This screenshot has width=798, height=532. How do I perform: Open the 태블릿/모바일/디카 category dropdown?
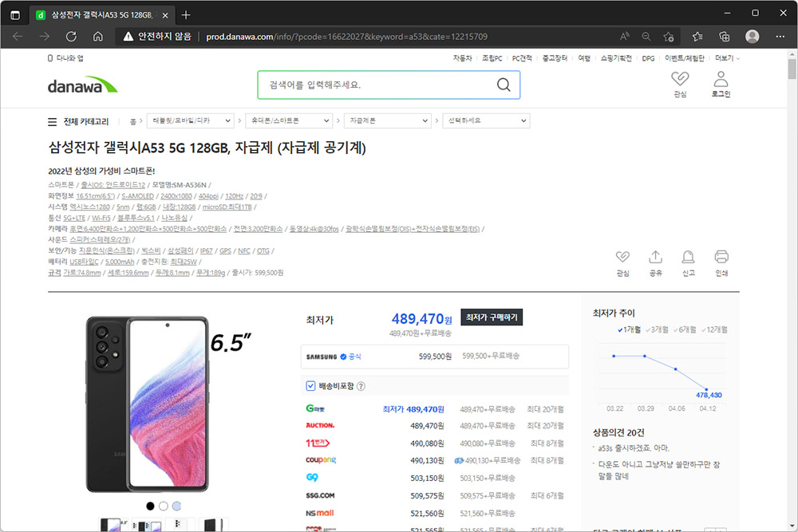191,121
